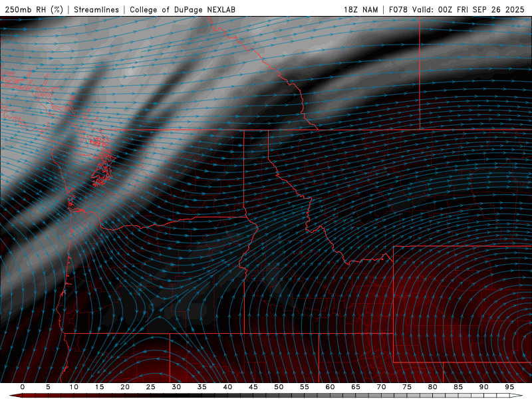Image resolution: width=532 pixels, height=399 pixels.
Task: Click the colorbar value label 15
Action: tap(99, 387)
